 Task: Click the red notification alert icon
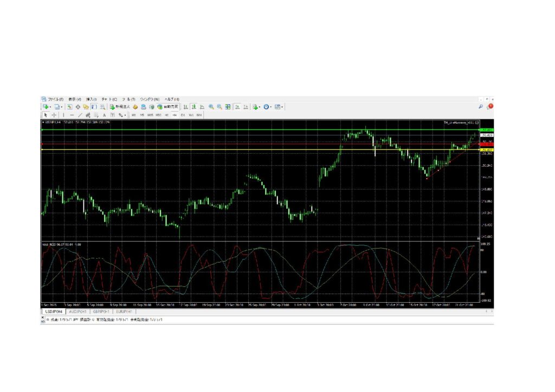(490, 107)
